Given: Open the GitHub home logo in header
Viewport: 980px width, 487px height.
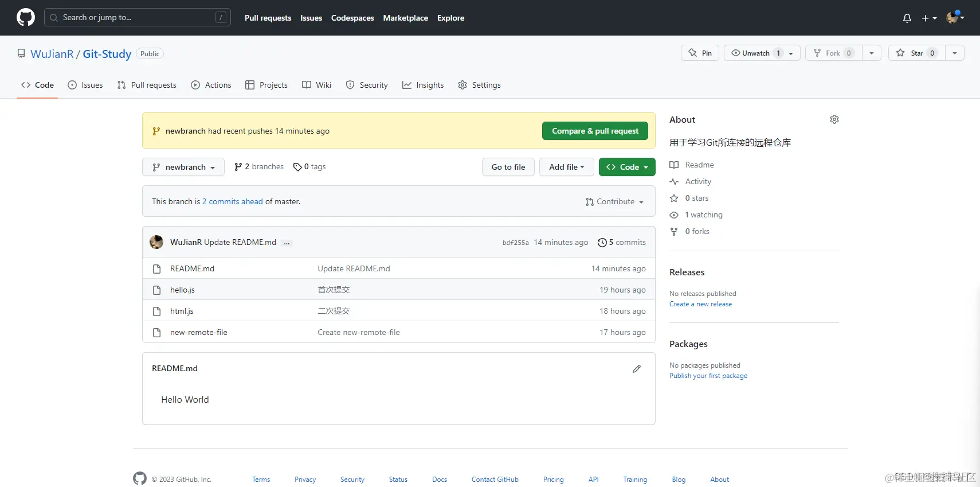Looking at the screenshot, I should 26,18.
